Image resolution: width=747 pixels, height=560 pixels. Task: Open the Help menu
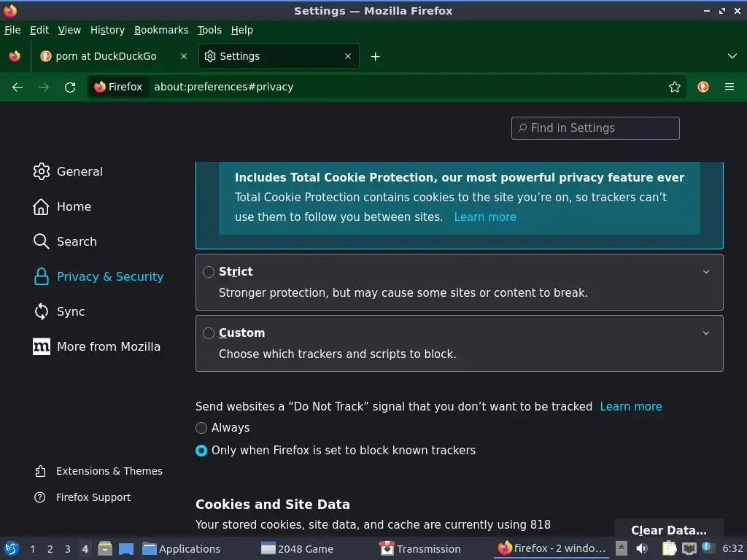pyautogui.click(x=242, y=30)
